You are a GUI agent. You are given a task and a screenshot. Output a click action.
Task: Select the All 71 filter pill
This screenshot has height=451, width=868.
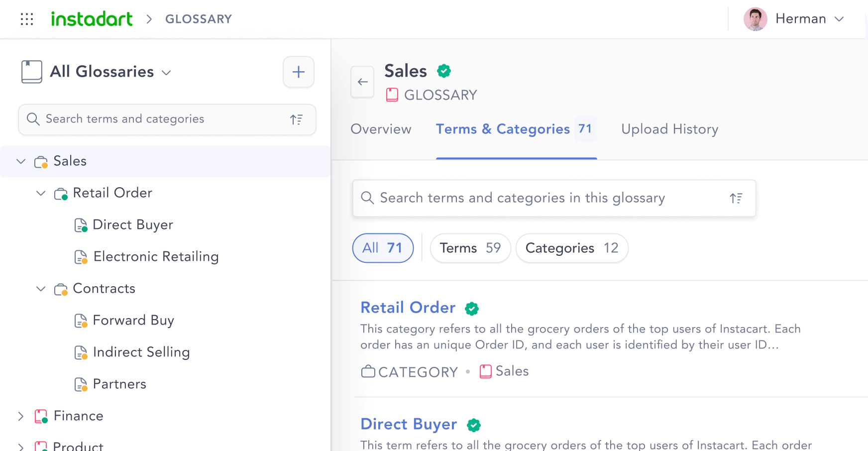[383, 248]
